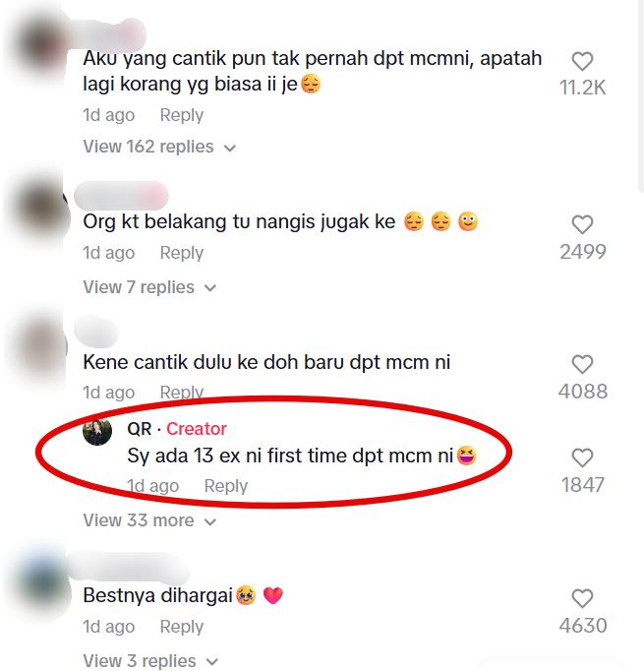Open the QR username link

click(140, 429)
